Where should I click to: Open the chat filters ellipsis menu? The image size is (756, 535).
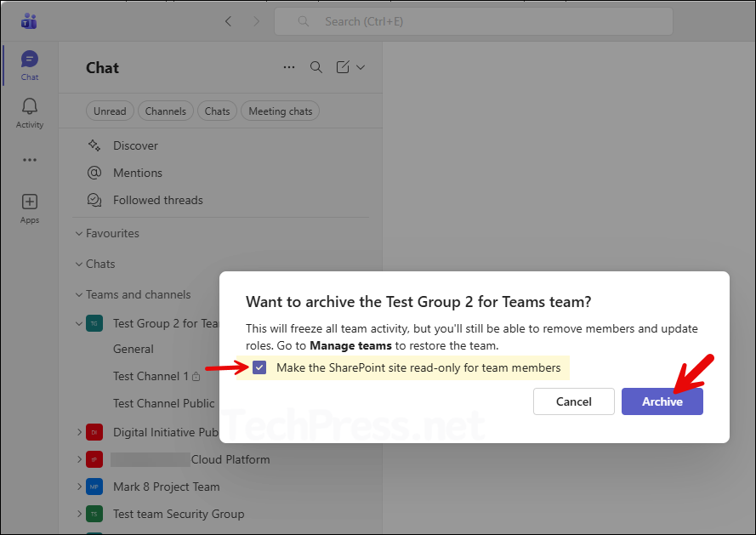(288, 67)
